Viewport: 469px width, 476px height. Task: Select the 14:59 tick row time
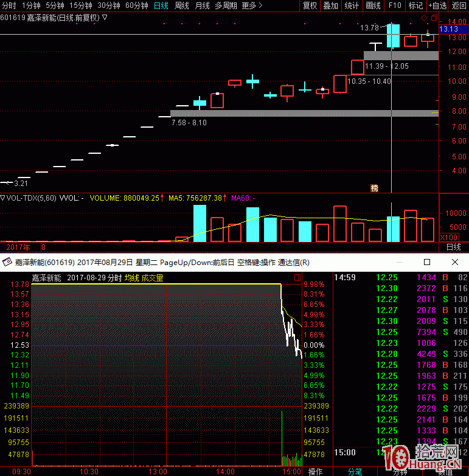(345, 277)
